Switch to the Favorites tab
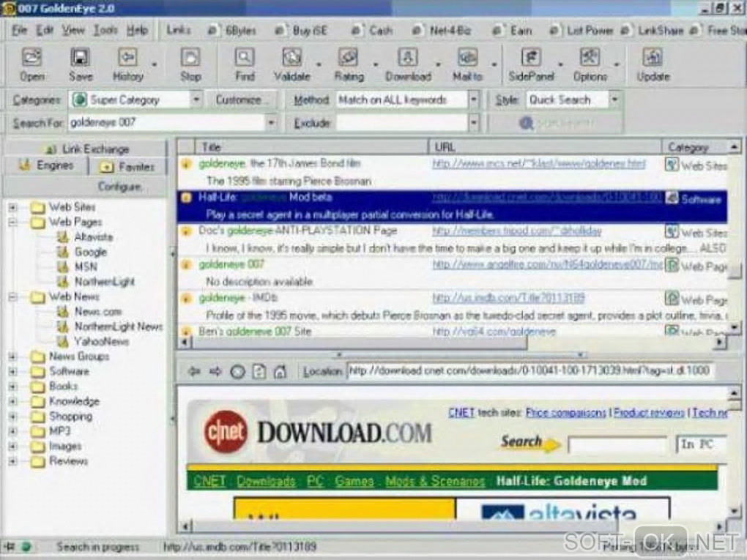 click(127, 167)
